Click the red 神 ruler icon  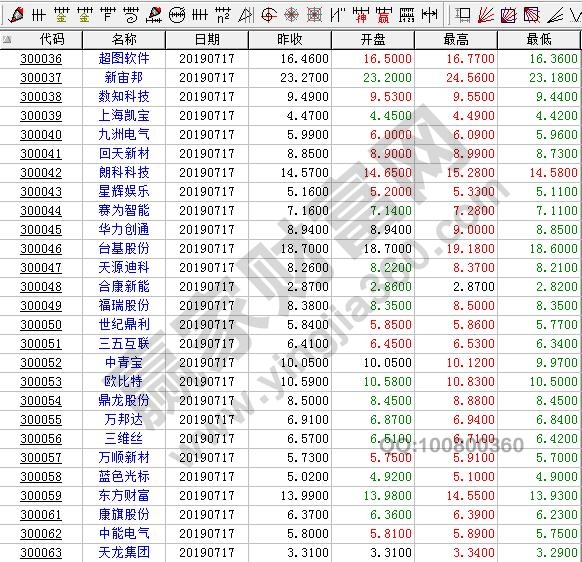click(x=360, y=15)
